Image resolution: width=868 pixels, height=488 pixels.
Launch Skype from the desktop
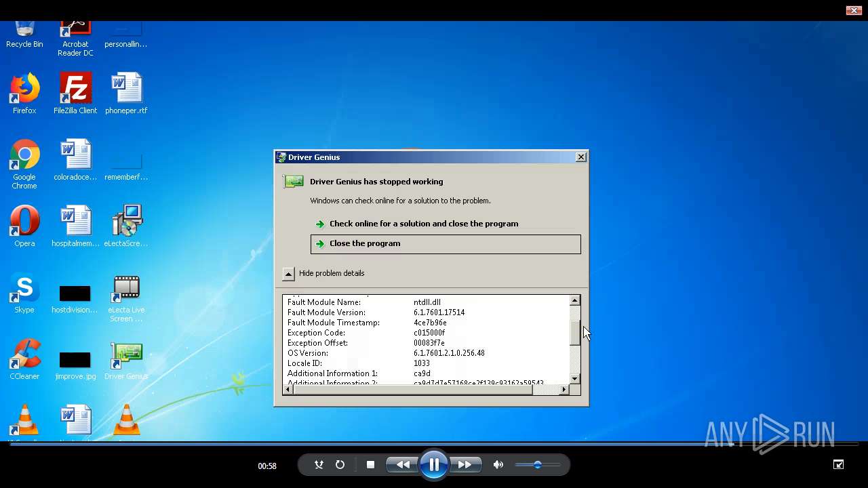tap(24, 293)
